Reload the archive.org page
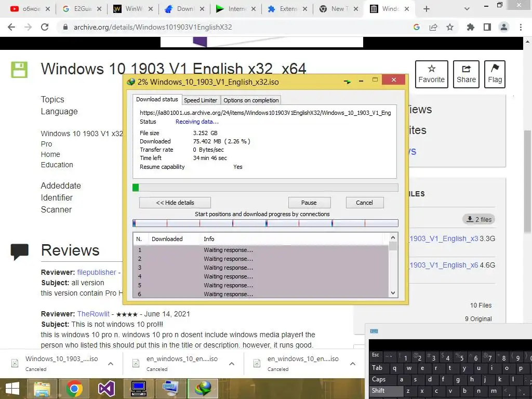 [x=45, y=27]
